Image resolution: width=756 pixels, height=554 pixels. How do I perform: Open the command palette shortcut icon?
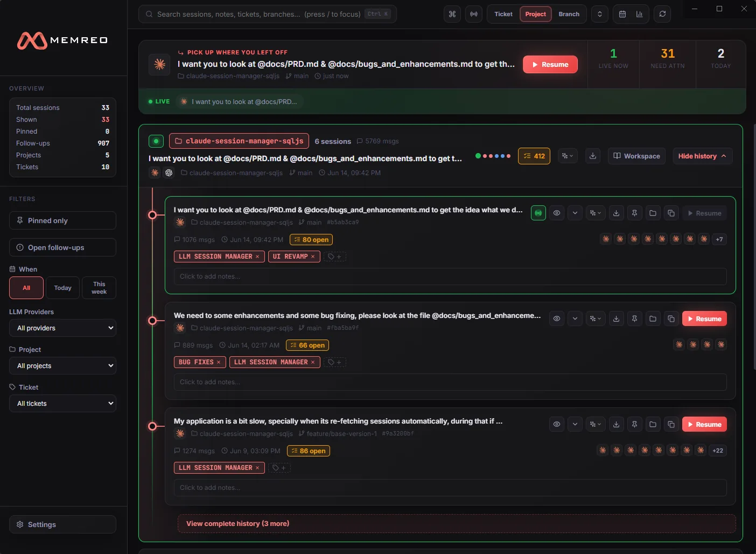[452, 14]
